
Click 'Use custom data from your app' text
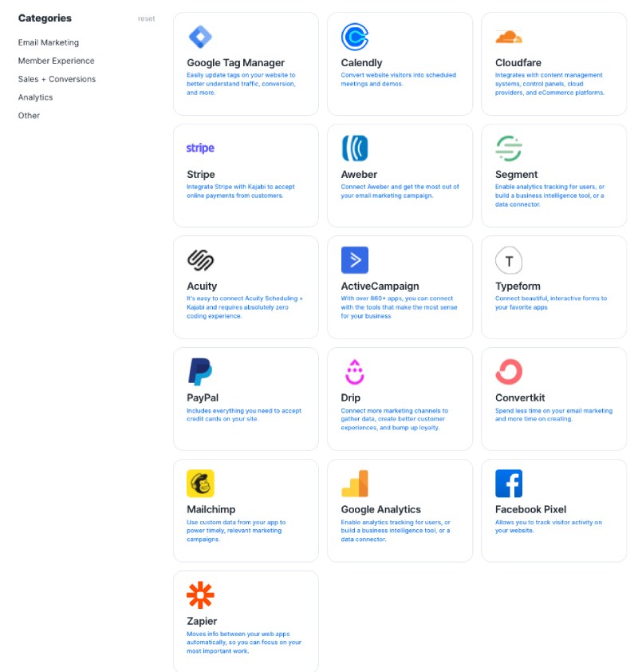pyautogui.click(x=236, y=531)
